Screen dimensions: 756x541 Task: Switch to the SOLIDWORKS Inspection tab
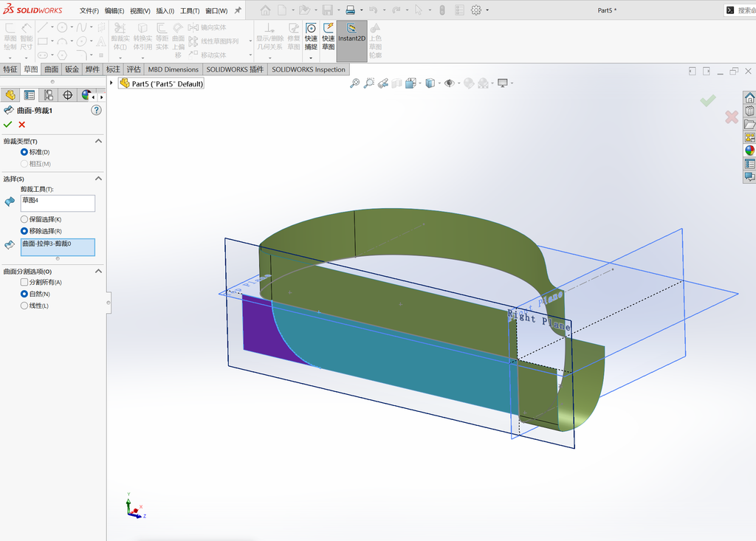pos(309,69)
